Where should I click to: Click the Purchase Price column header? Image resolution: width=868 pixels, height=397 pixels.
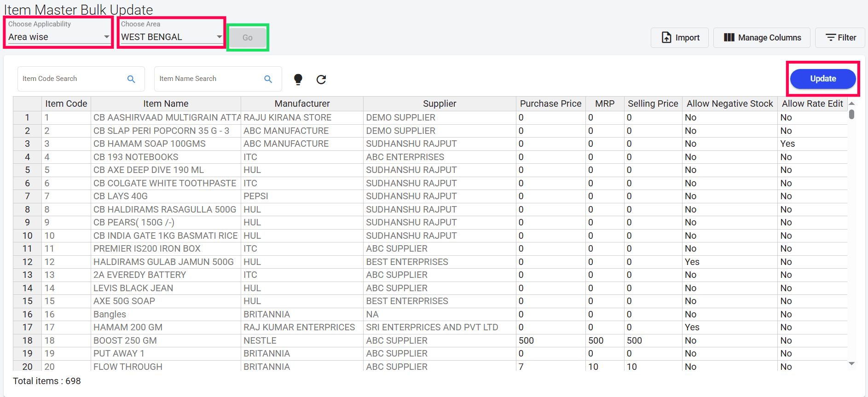550,104
